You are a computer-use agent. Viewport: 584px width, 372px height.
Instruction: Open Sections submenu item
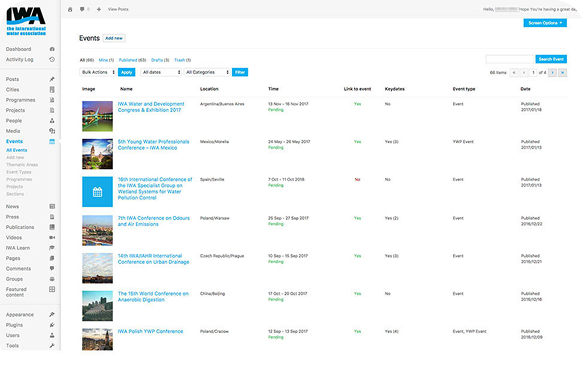point(15,194)
